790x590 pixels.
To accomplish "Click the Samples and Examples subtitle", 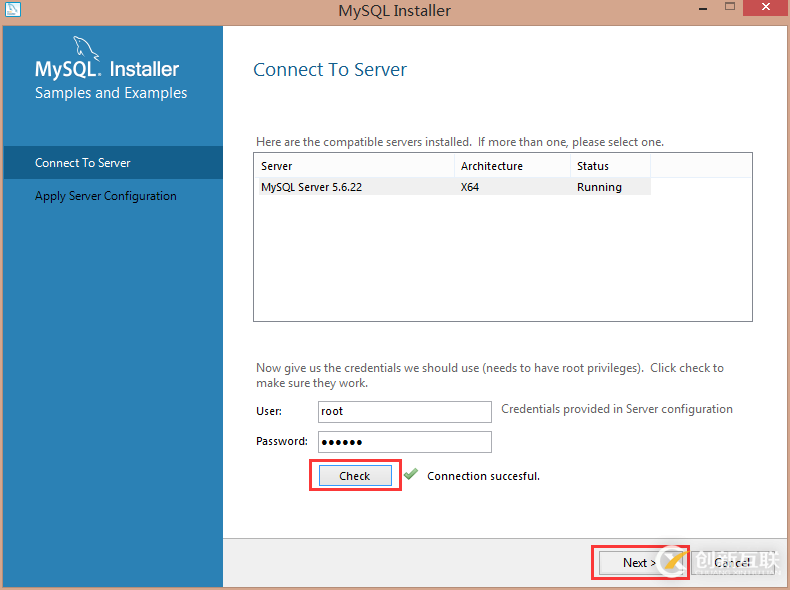I will click(x=111, y=93).
